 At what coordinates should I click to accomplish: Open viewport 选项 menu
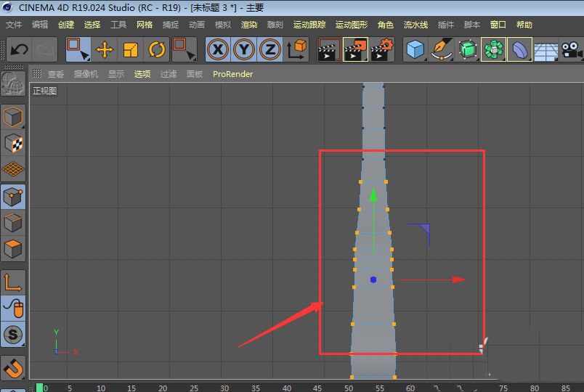[x=142, y=74]
